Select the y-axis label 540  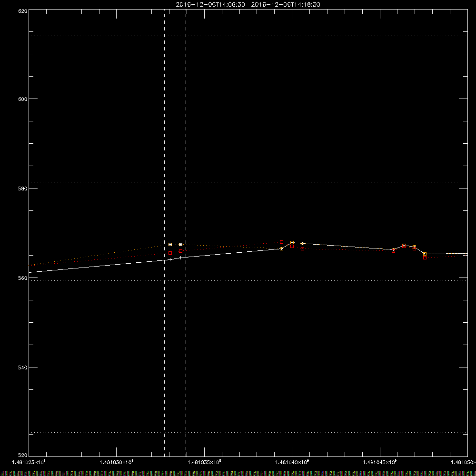pyautogui.click(x=23, y=367)
